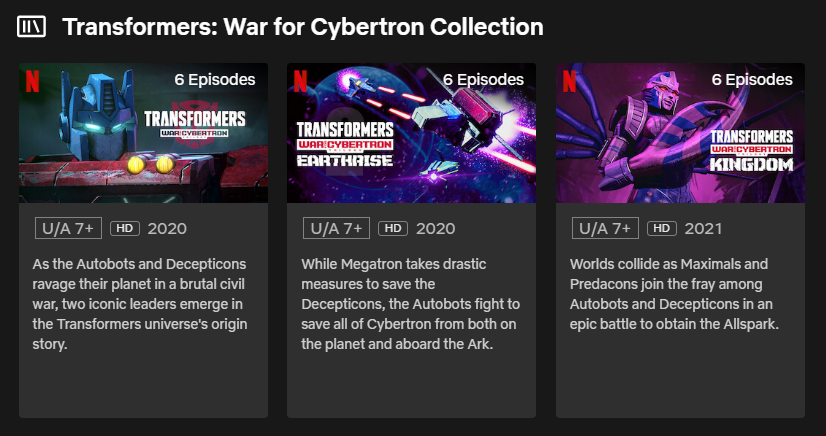Click HD badge on the first 2020 card
The image size is (826, 436).
click(x=125, y=228)
